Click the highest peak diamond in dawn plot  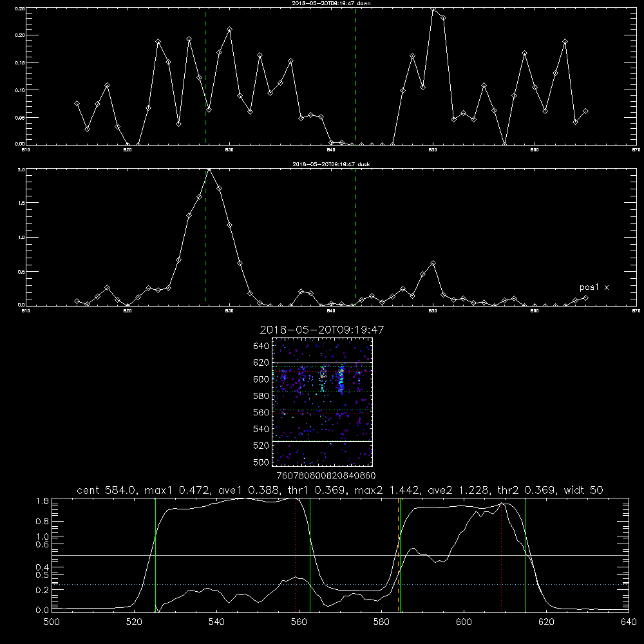[x=433, y=8]
